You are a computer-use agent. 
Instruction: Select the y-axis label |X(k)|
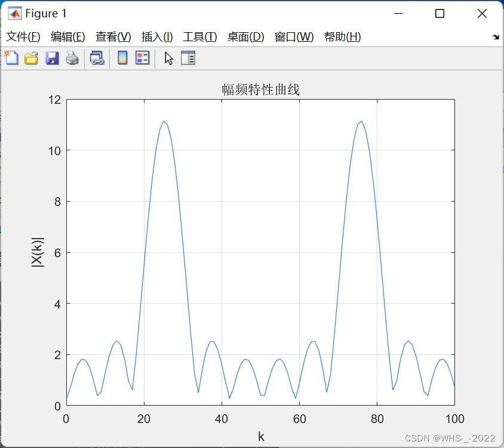pyautogui.click(x=38, y=252)
